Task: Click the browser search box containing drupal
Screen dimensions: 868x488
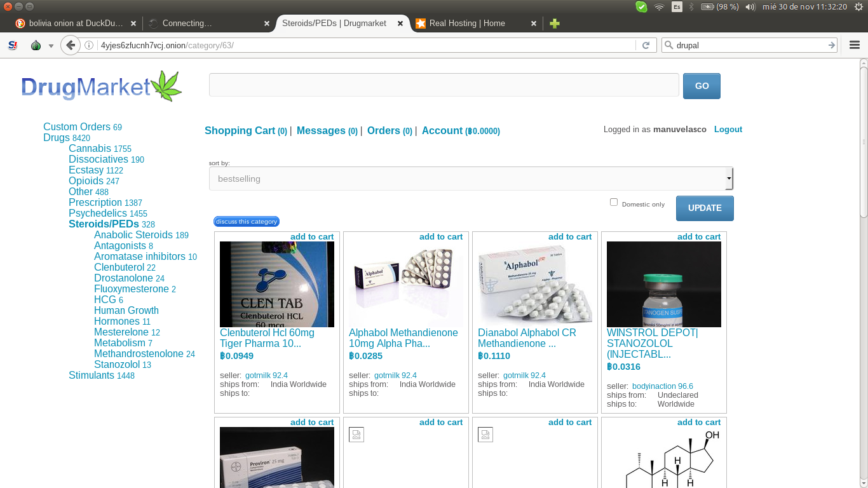Action: coord(750,45)
